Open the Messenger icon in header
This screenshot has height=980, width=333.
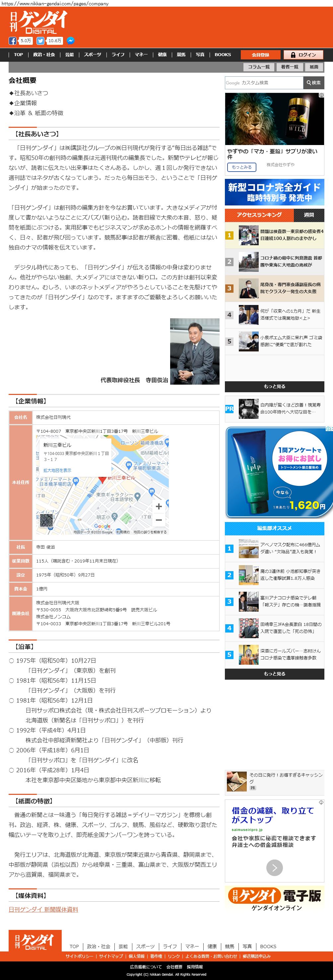(70, 41)
